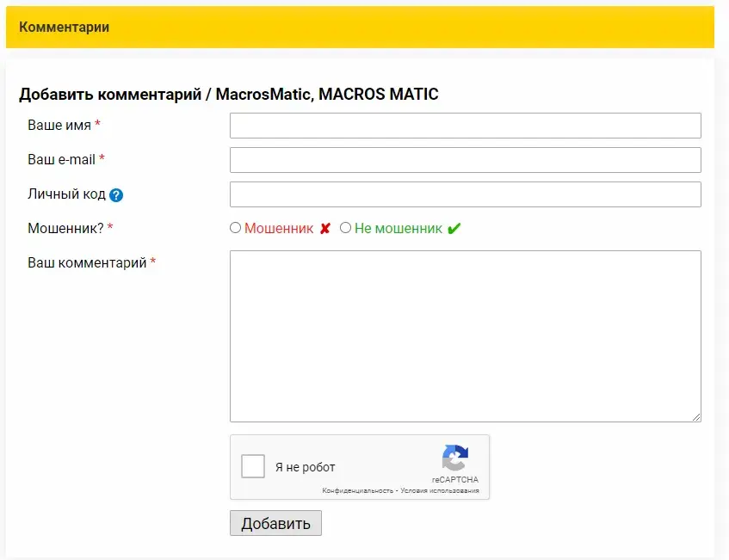This screenshot has width=729, height=560.
Task: Click the Добавить комментарий / MacrosMatic heading
Action: pyautogui.click(x=229, y=95)
